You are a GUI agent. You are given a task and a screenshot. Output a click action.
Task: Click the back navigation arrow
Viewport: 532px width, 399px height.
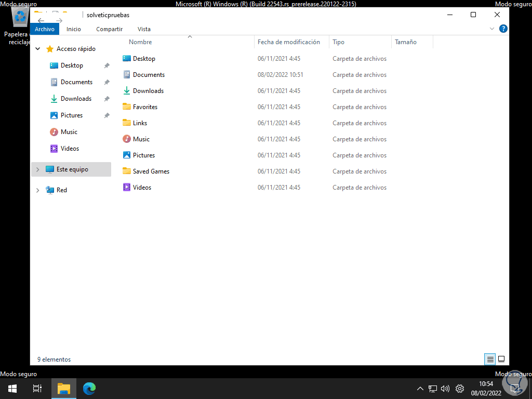pos(41,21)
